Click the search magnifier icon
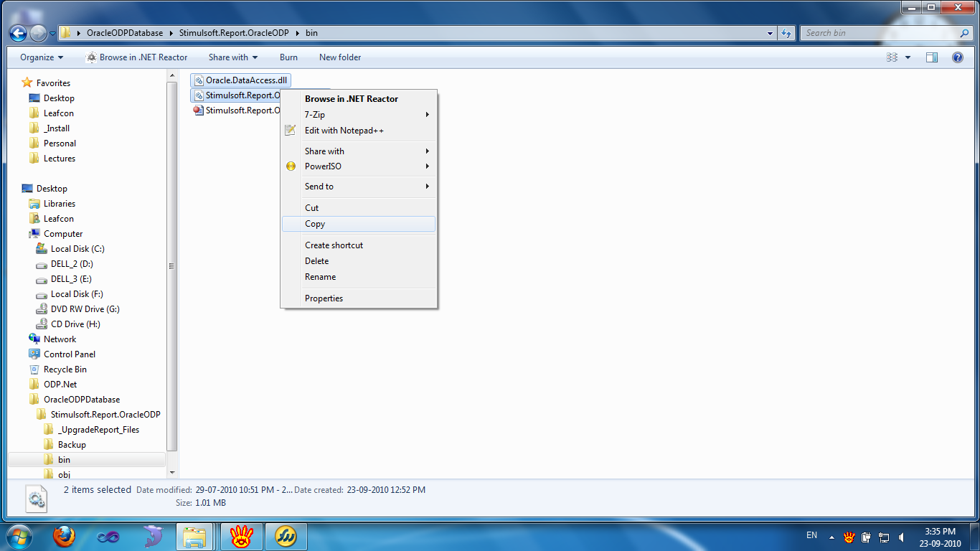980x551 pixels. [x=964, y=33]
